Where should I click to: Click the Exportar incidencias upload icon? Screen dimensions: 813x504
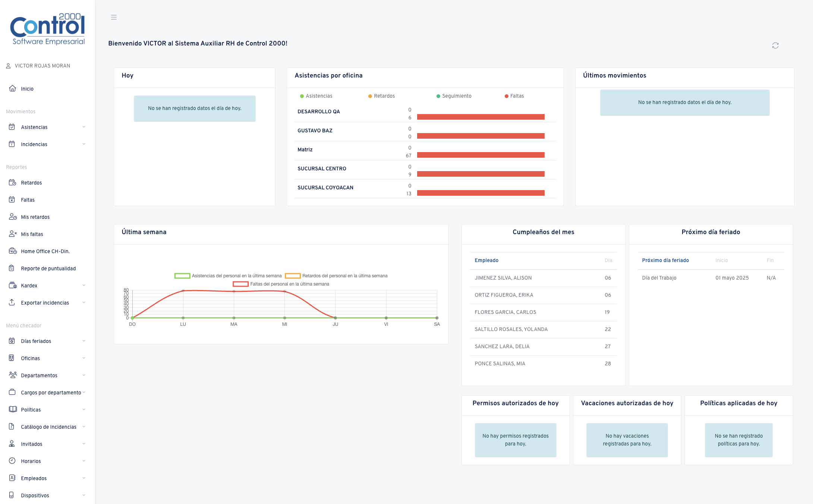[x=12, y=302]
